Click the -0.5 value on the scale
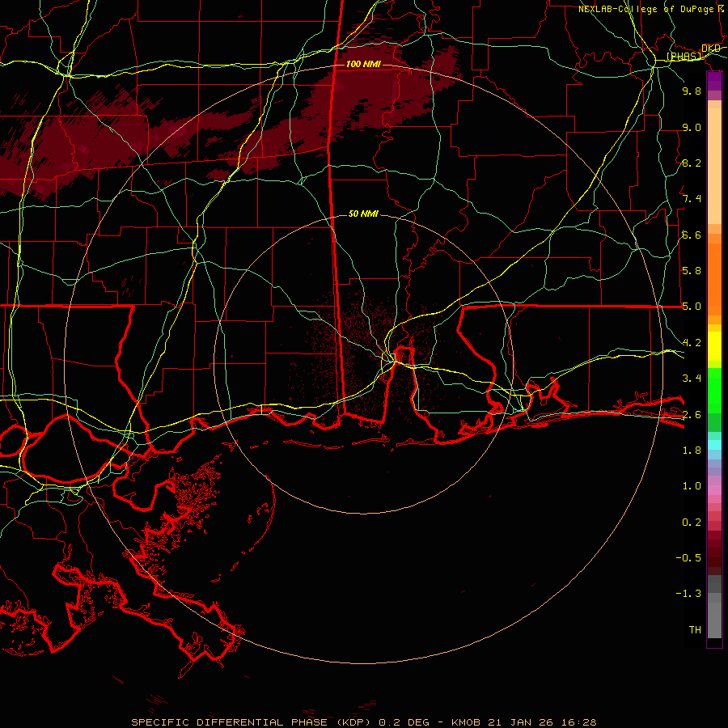Image resolution: width=728 pixels, height=728 pixels. click(688, 557)
